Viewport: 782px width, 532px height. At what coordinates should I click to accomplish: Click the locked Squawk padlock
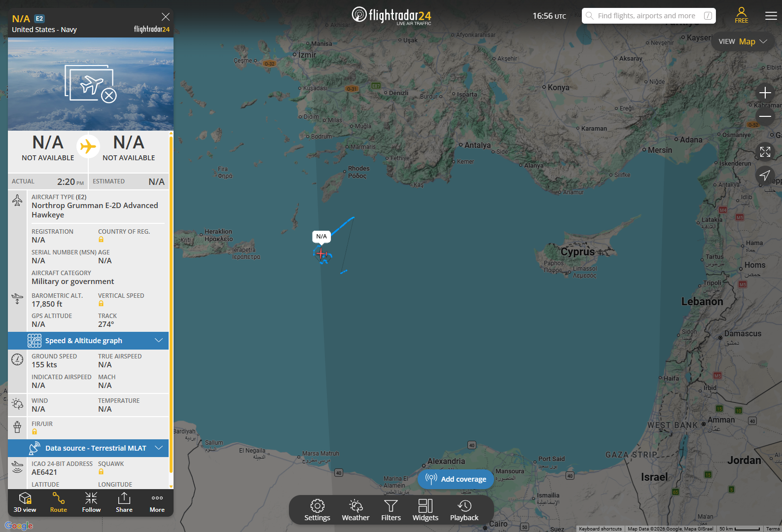point(101,472)
